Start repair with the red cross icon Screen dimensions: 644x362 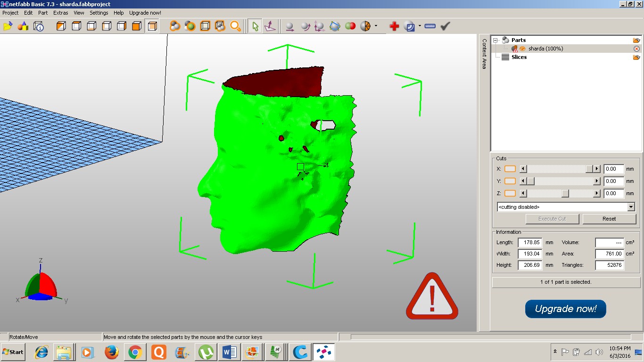394,26
